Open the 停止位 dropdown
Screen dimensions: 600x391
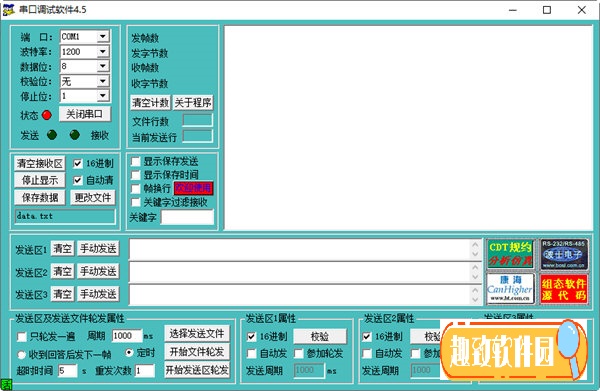[103, 96]
